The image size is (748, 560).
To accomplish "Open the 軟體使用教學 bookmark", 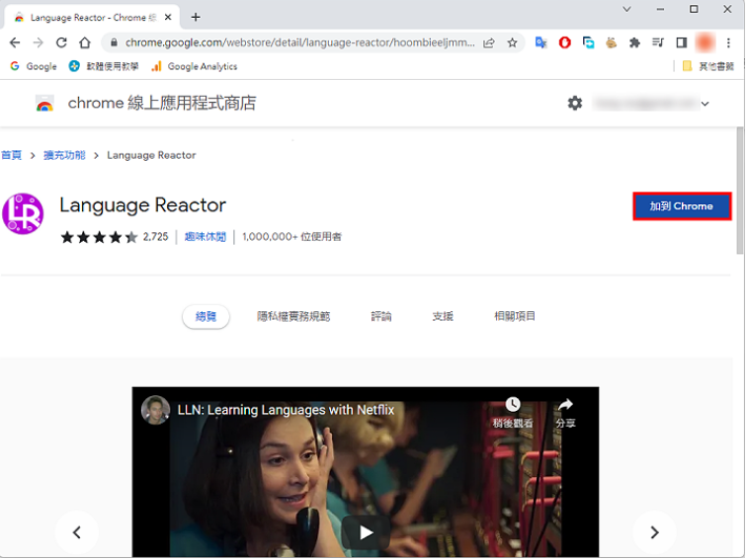I will coord(104,66).
